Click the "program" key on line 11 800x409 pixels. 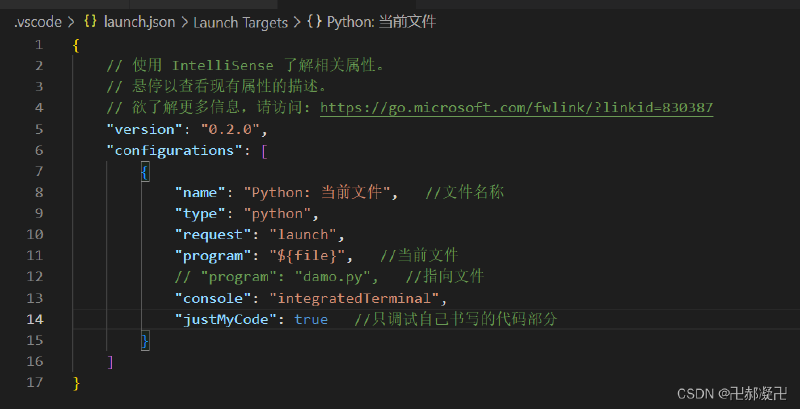pyautogui.click(x=213, y=255)
